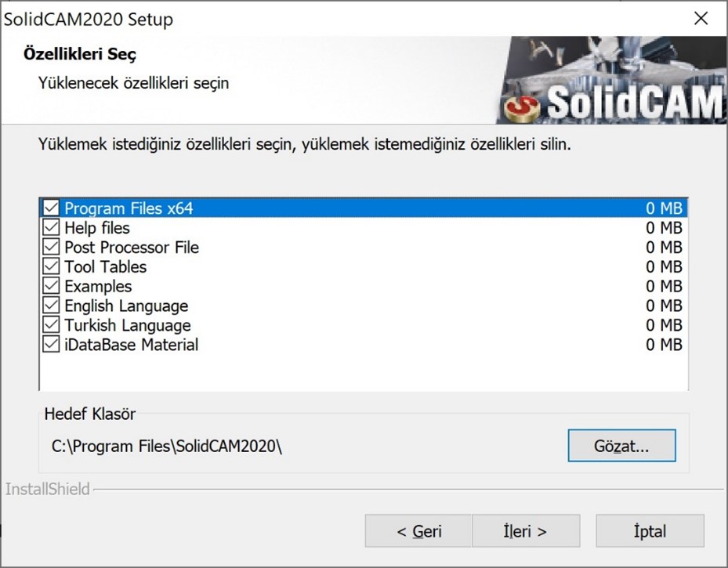The image size is (728, 568).
Task: Proceed with the İleri > button
Action: [526, 531]
